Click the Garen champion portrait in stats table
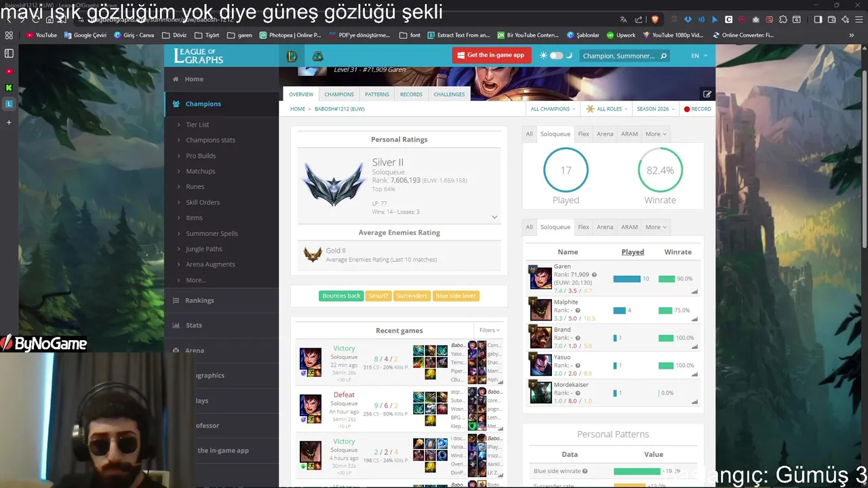 coord(540,278)
